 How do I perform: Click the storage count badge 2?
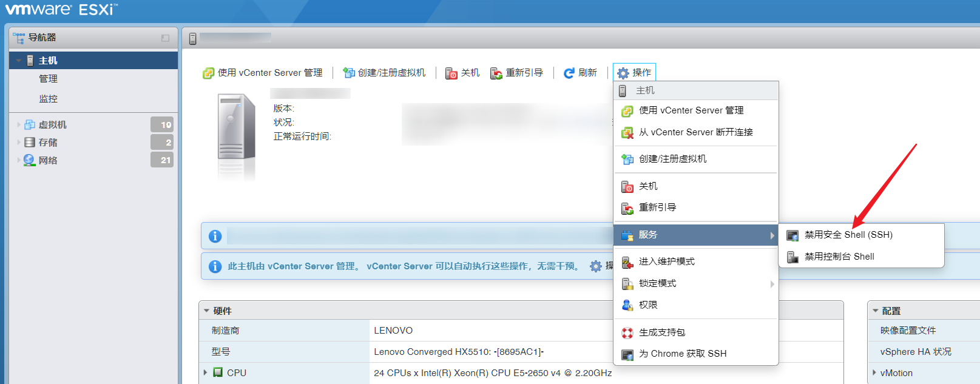[162, 143]
